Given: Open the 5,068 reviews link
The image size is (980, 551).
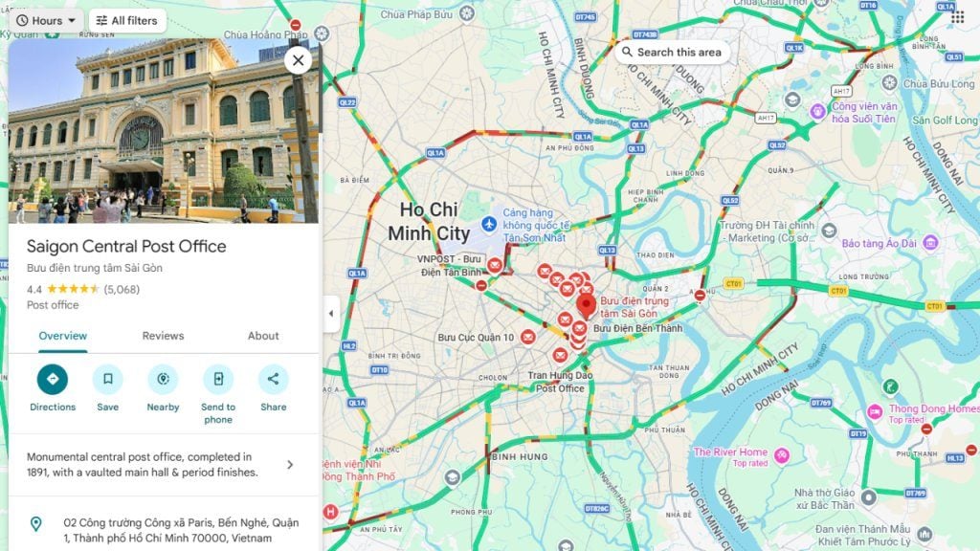Looking at the screenshot, I should click(x=122, y=289).
